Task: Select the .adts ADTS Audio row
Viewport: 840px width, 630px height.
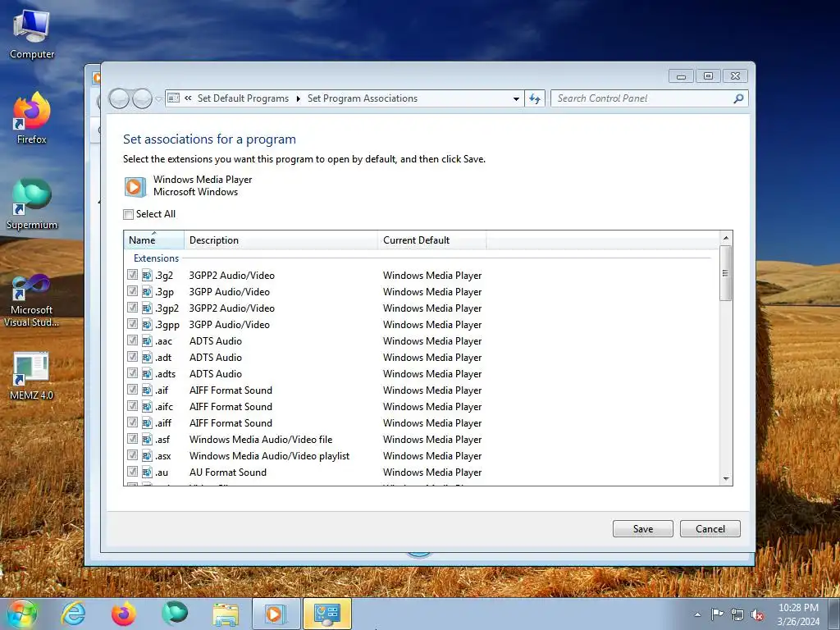Action: pyautogui.click(x=422, y=374)
